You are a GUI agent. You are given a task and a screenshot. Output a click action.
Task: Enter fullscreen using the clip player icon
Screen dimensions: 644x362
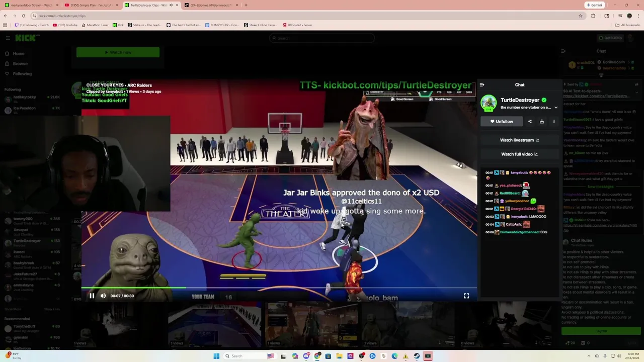click(466, 296)
